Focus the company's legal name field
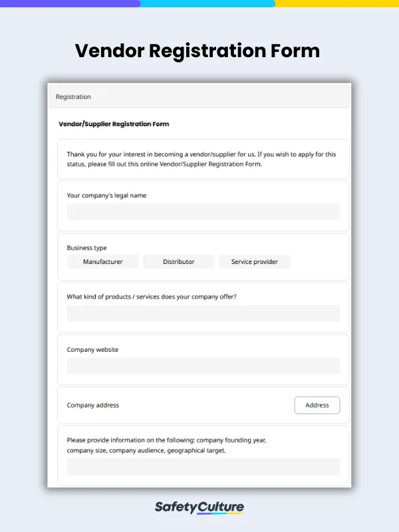 tap(203, 211)
